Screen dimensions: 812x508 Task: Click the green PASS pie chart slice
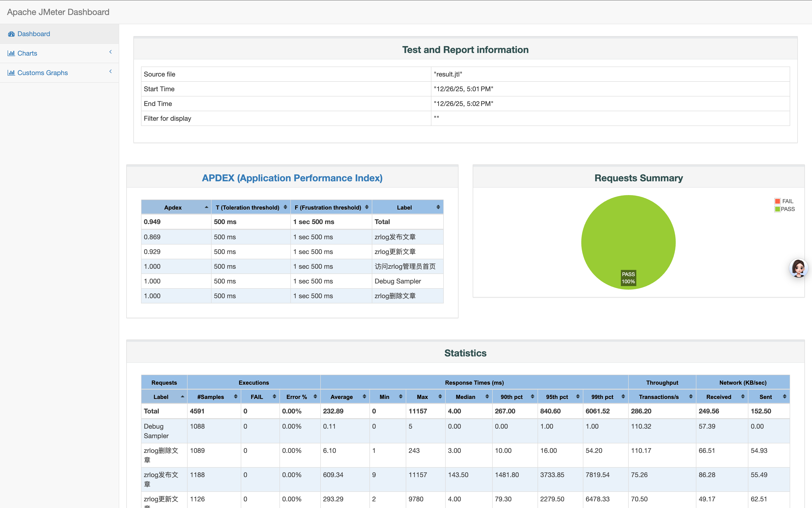click(x=628, y=235)
